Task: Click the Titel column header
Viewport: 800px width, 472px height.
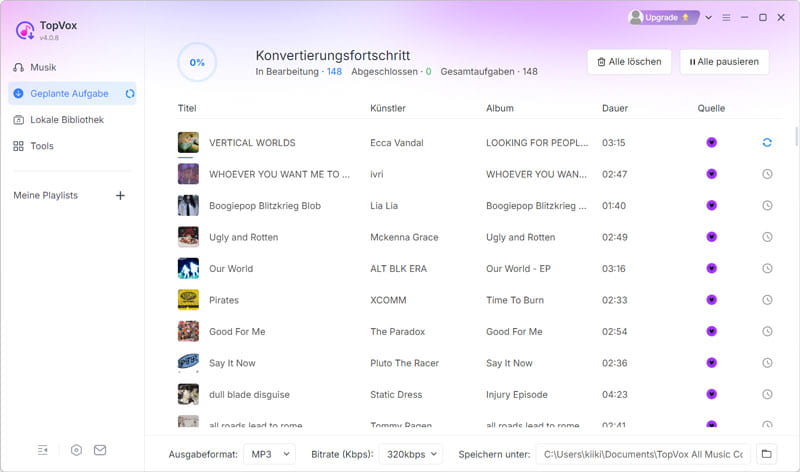Action: (x=187, y=108)
